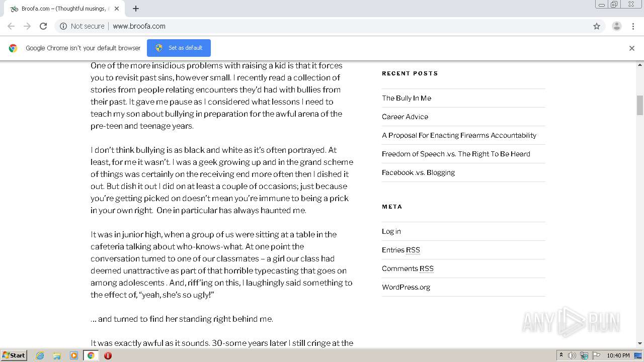
Task: Click the scrollbar up arrow
Action: coord(640,65)
